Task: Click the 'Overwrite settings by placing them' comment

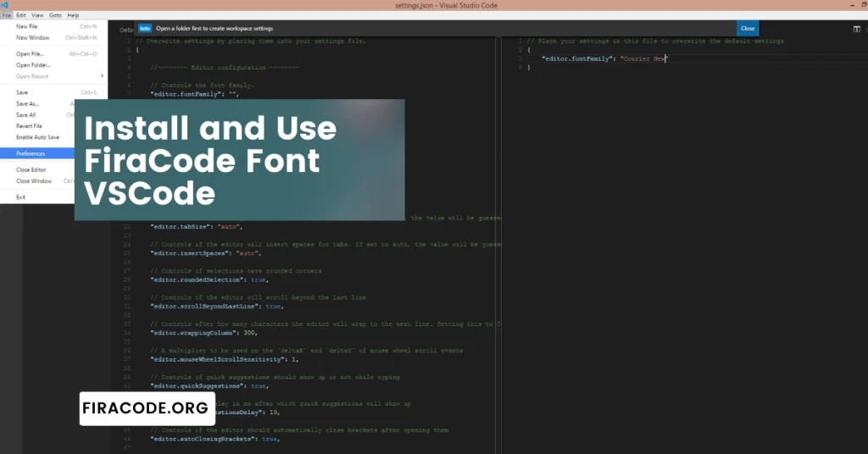Action: tap(250, 41)
